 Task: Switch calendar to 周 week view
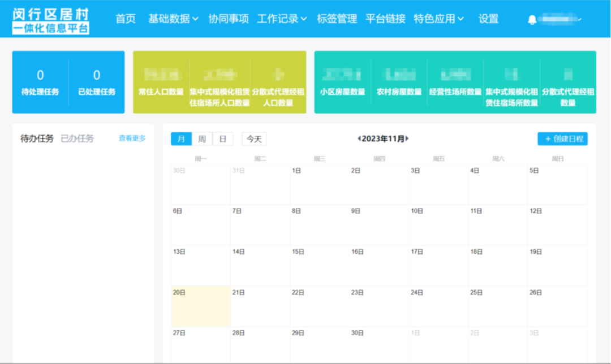[201, 138]
